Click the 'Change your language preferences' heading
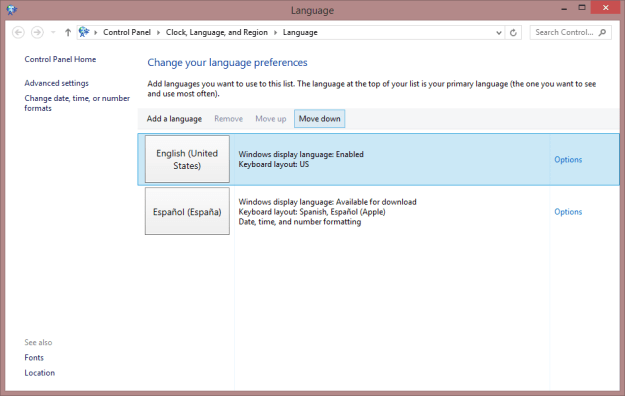This screenshot has width=625, height=396. pos(227,63)
